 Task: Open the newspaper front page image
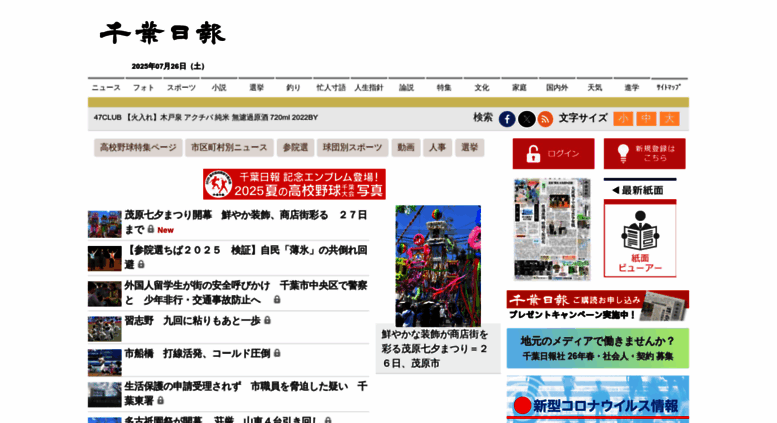click(552, 229)
